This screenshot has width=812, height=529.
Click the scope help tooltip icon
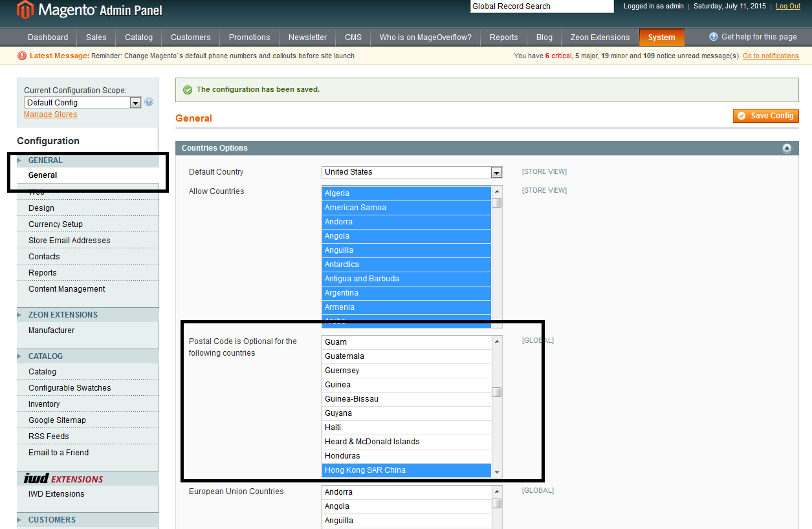pyautogui.click(x=149, y=102)
